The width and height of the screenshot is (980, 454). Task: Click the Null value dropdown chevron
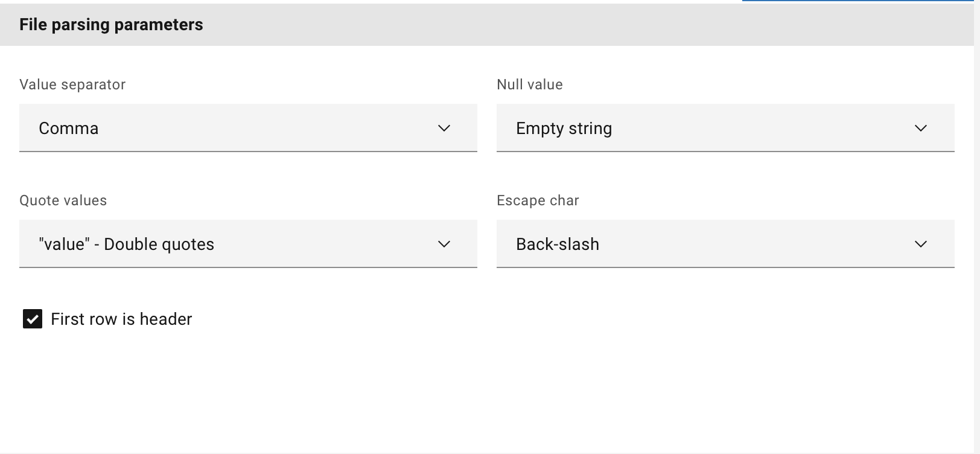[921, 128]
